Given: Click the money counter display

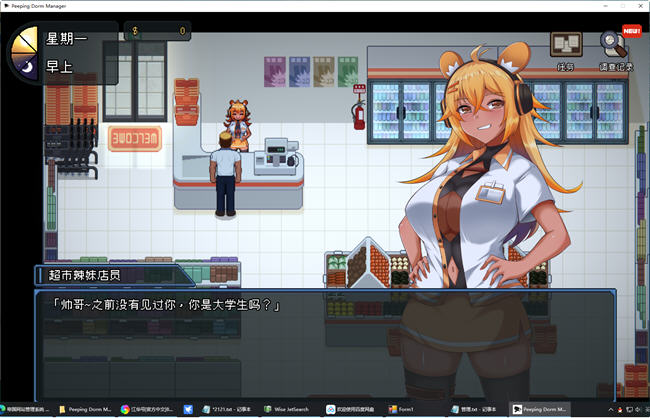Looking at the screenshot, I should pyautogui.click(x=160, y=31).
